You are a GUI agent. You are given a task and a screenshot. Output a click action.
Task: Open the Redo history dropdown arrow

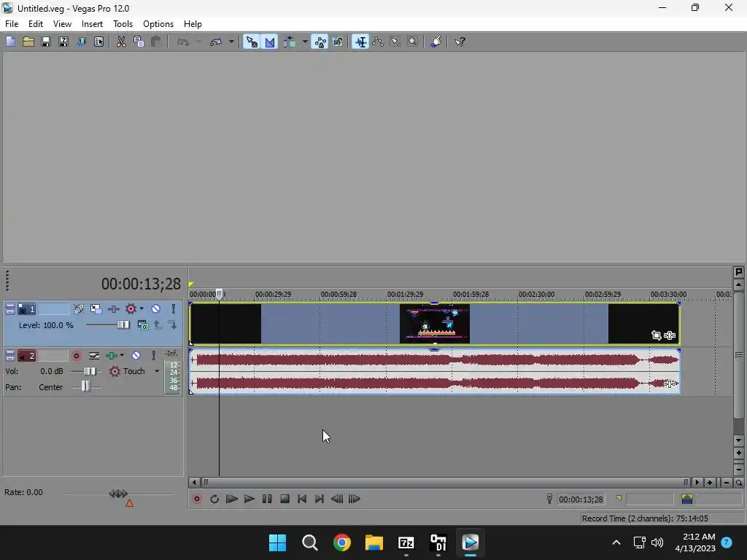(231, 42)
